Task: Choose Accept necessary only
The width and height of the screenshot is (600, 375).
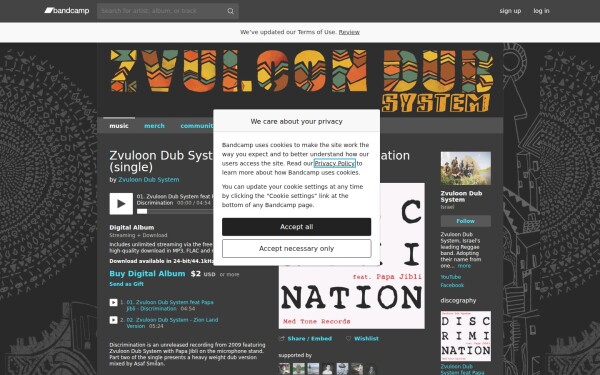Action: click(x=297, y=249)
